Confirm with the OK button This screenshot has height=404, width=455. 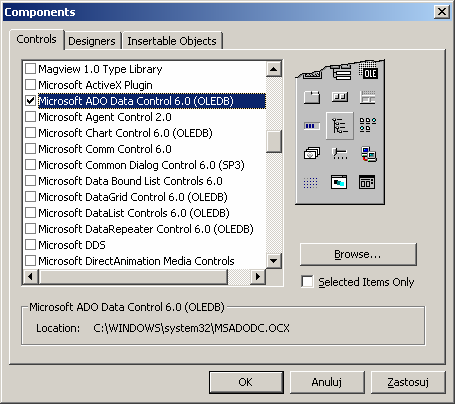(x=246, y=382)
